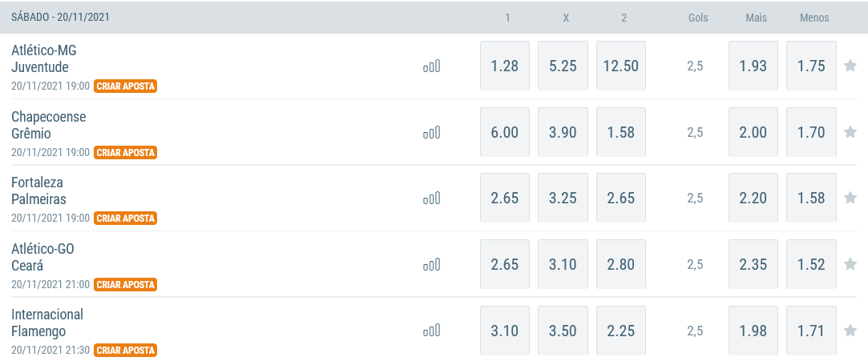Open statistics icon for Chapecoense vs Grêmio

tap(431, 132)
